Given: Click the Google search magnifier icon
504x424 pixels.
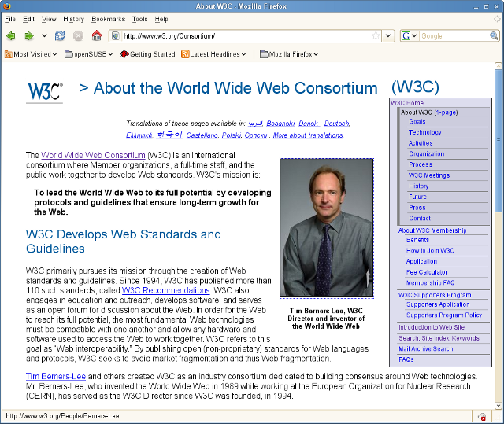Looking at the screenshot, I should pos(494,35).
